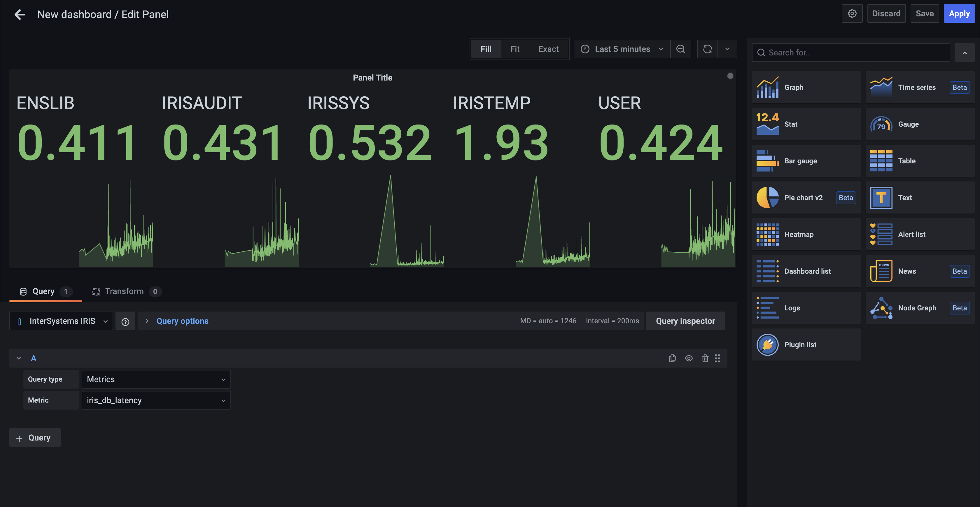Image resolution: width=980 pixels, height=507 pixels.
Task: Open dashboard settings gear icon
Action: pyautogui.click(x=852, y=14)
